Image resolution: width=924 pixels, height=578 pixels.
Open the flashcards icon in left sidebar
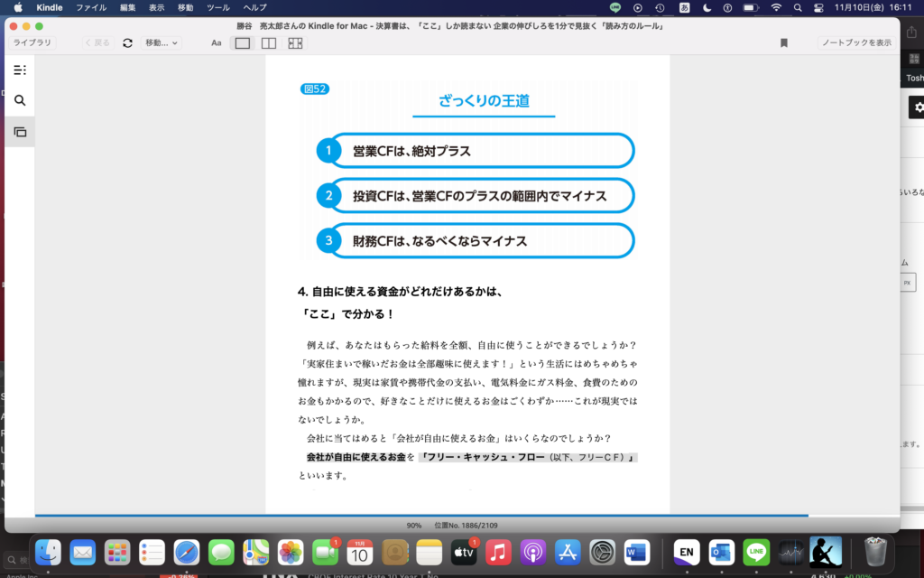[x=20, y=132]
